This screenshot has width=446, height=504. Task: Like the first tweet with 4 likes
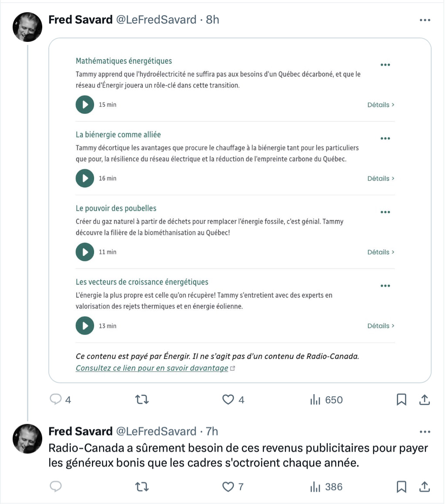(x=228, y=399)
